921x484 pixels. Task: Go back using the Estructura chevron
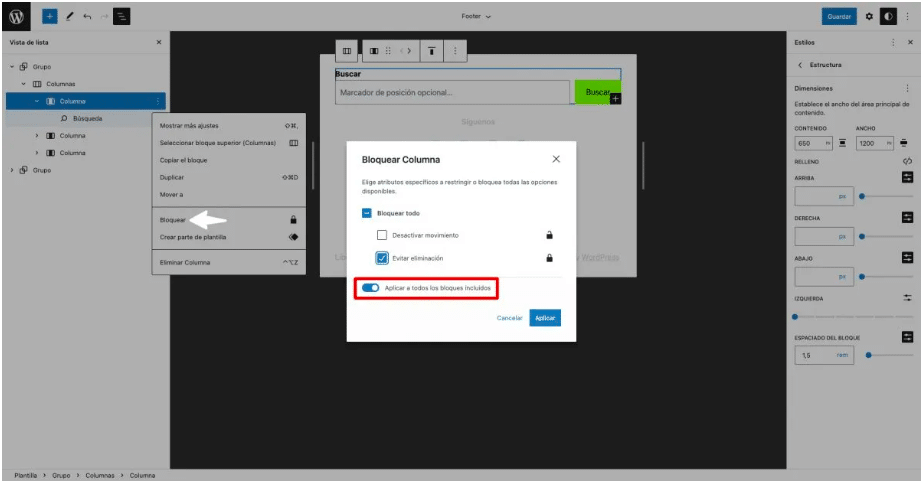point(800,65)
